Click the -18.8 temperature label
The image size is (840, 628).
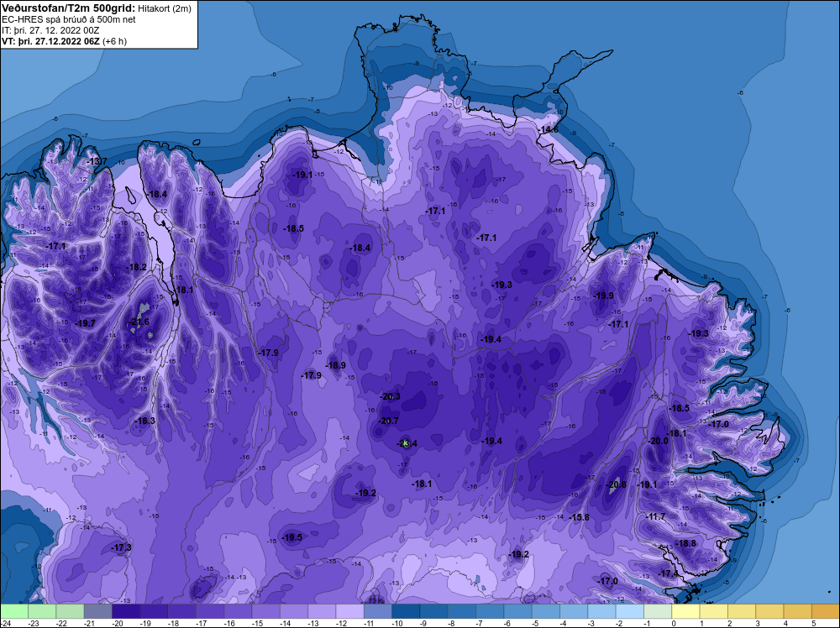686,543
